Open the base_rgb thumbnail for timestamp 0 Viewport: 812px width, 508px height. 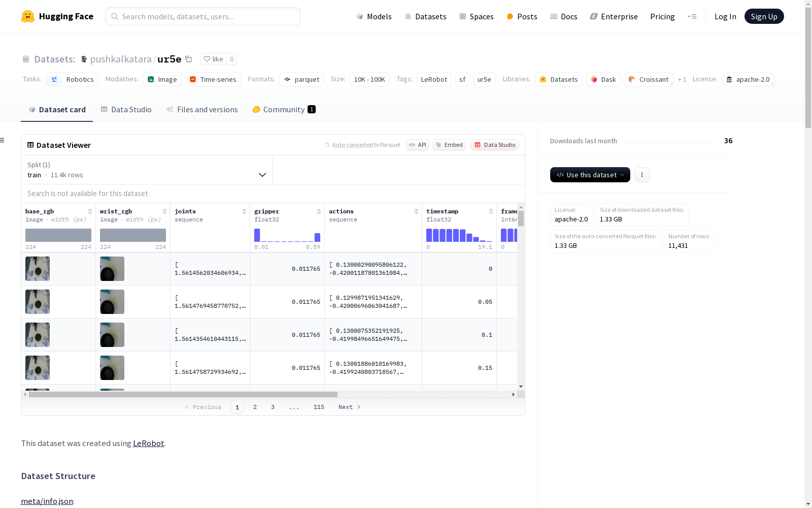(38, 269)
